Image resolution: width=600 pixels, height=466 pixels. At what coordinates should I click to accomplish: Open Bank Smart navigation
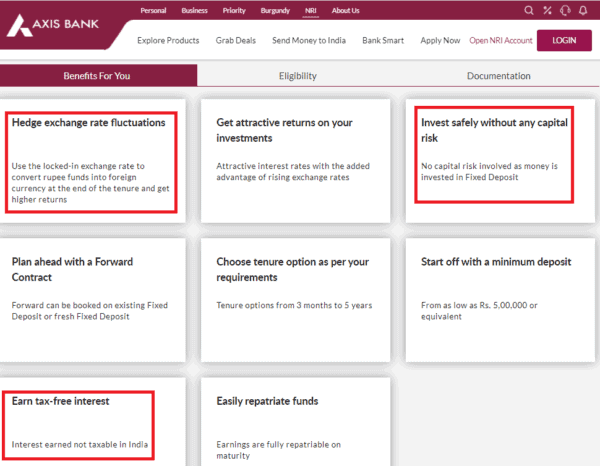pos(383,41)
